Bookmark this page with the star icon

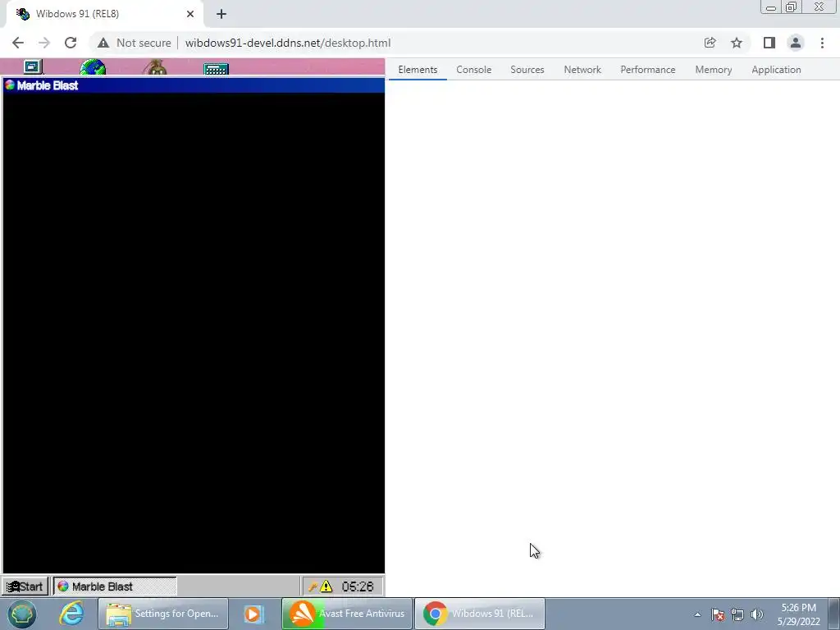(x=737, y=43)
